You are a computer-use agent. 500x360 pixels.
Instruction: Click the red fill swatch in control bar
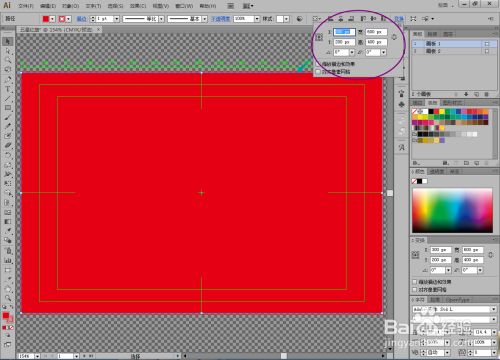(x=46, y=19)
